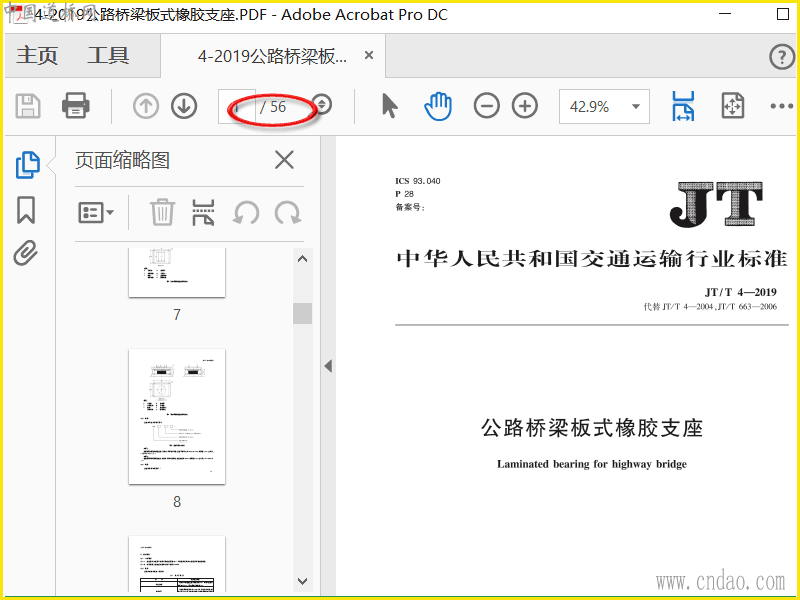Rotate page counterclockwise
Screen dimensions: 800x600
(246, 212)
